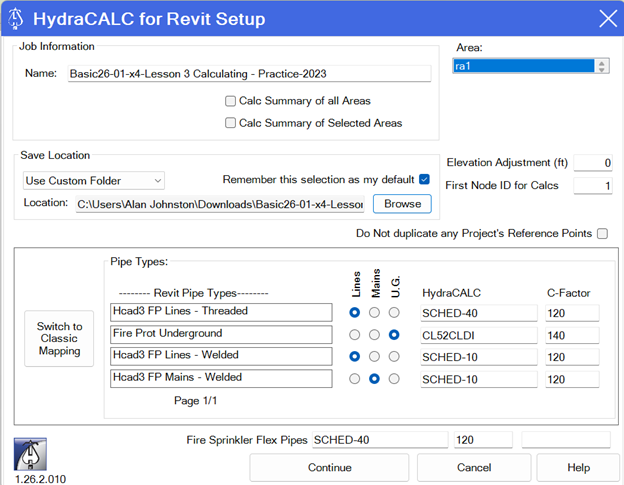Click the job Name input field
The height and width of the screenshot is (485, 624).
pyautogui.click(x=249, y=74)
